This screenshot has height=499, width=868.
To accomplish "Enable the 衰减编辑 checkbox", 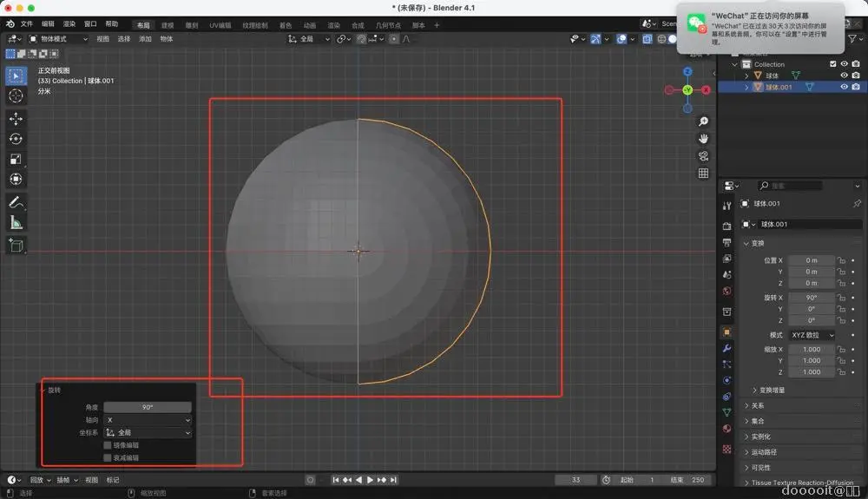I will coord(108,457).
